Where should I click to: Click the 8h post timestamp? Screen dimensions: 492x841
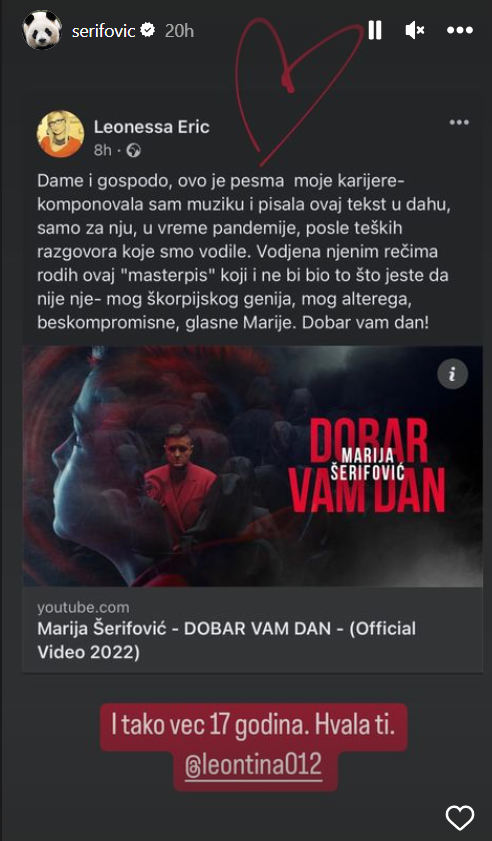(x=102, y=151)
